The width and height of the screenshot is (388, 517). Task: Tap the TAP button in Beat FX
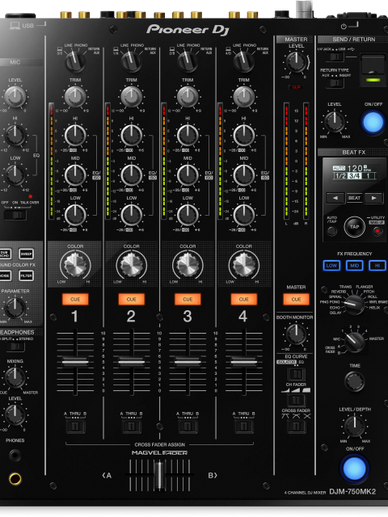coord(354,227)
